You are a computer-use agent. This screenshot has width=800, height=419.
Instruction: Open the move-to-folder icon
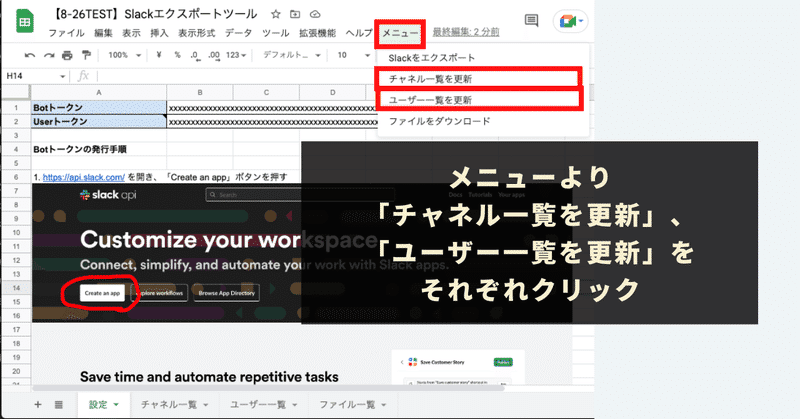click(295, 14)
